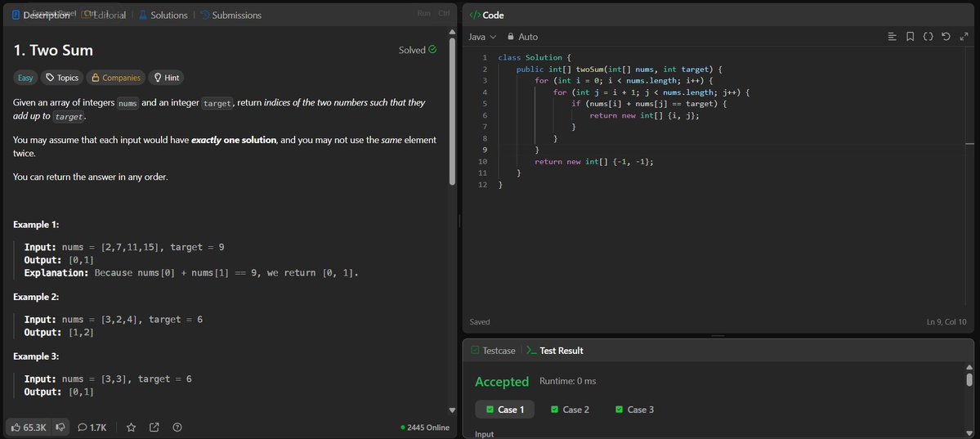This screenshot has width=980, height=439.
Task: Open the Description tab
Action: coord(41,15)
